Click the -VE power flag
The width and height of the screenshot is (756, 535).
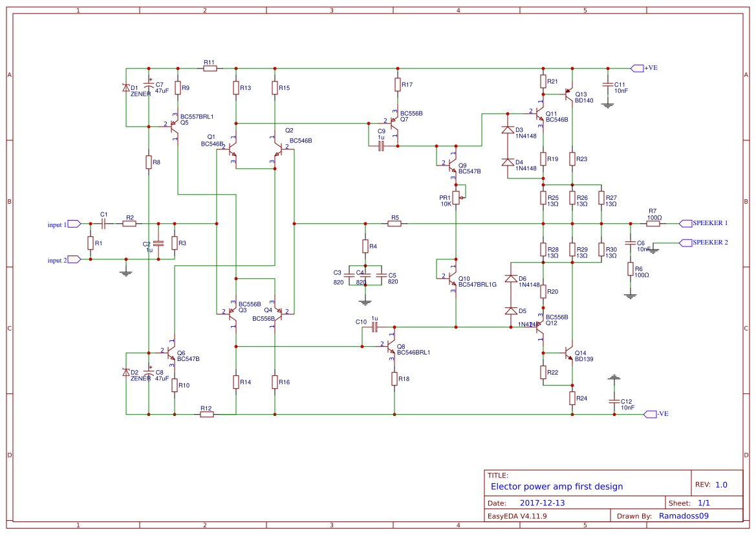(652, 413)
